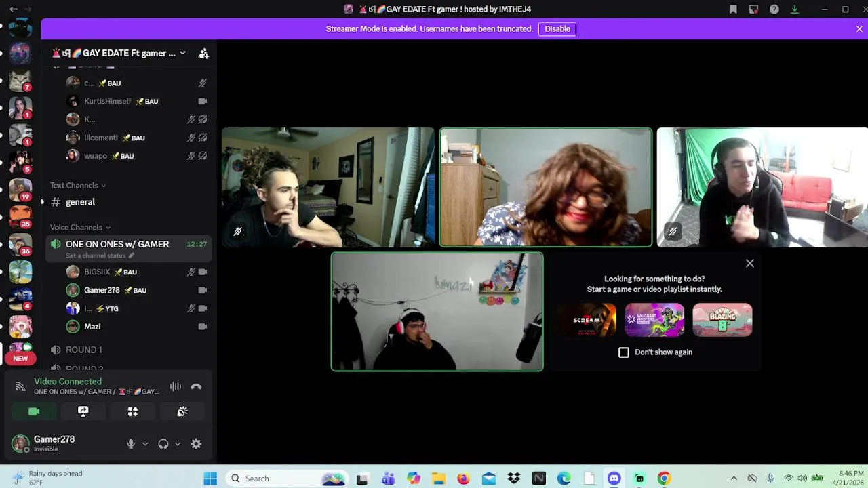868x488 pixels.
Task: Select wuapo in the member list
Action: (x=96, y=156)
